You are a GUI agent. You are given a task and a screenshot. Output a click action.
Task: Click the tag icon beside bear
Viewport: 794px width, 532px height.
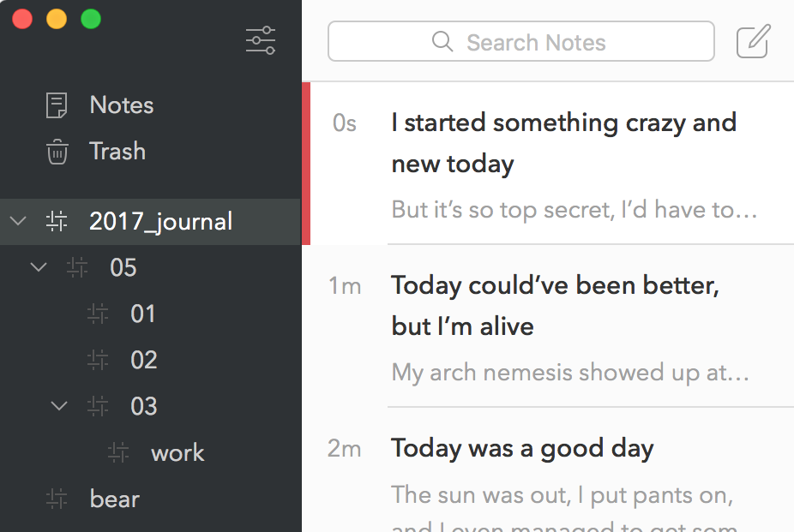[x=57, y=499]
